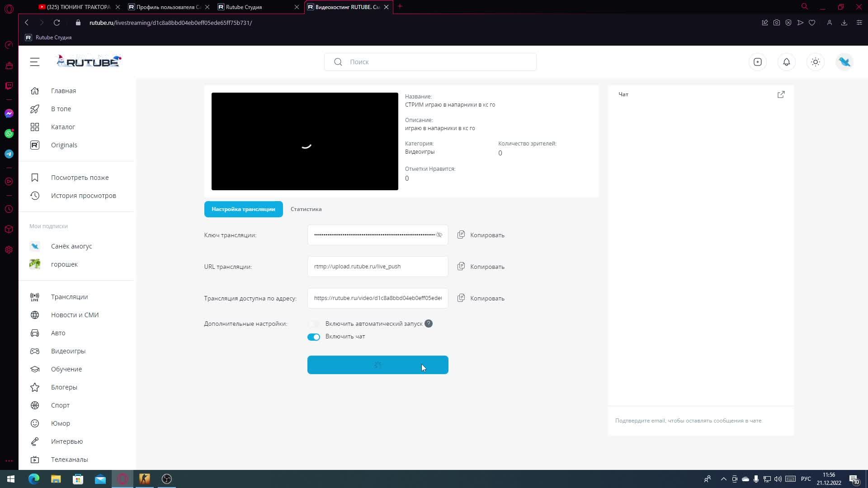Viewport: 868px width, 488px height.
Task: Copy the broadcast address link
Action: 486,298
